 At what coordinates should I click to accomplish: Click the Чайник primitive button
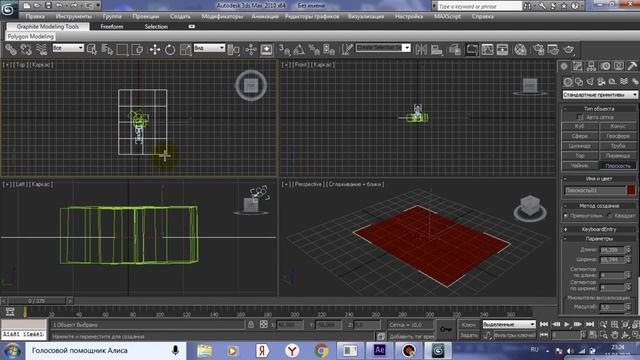tap(580, 166)
